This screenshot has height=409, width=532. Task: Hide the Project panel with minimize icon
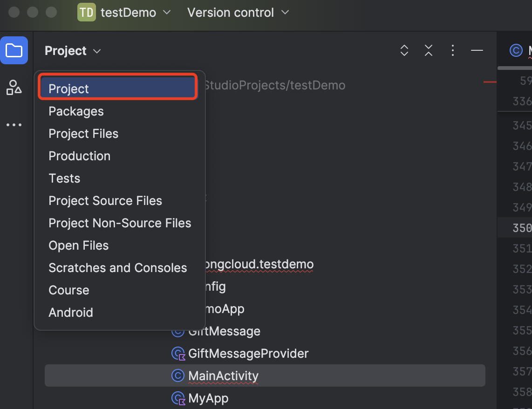[x=477, y=50]
